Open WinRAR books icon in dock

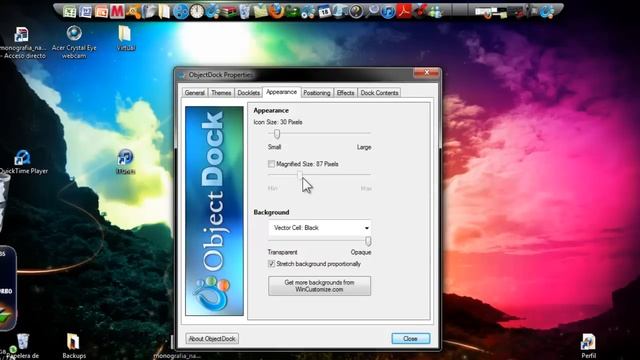[x=229, y=11]
